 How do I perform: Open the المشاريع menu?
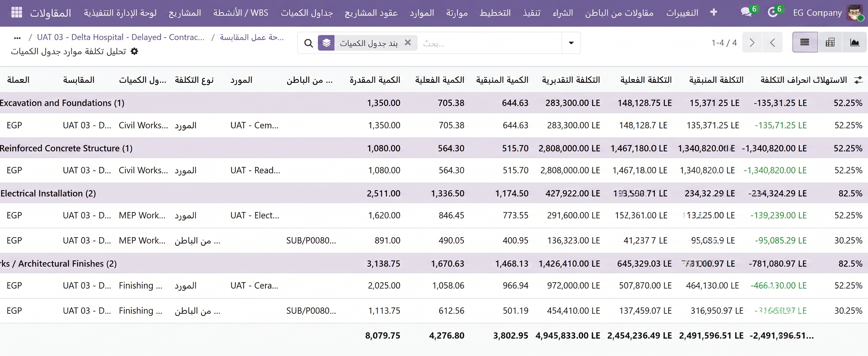pyautogui.click(x=185, y=13)
